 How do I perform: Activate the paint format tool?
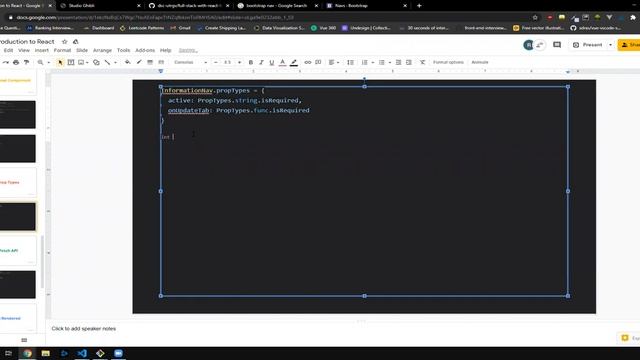27,62
